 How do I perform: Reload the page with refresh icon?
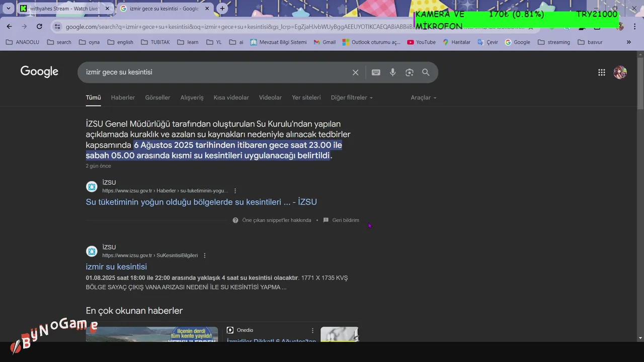(x=39, y=26)
